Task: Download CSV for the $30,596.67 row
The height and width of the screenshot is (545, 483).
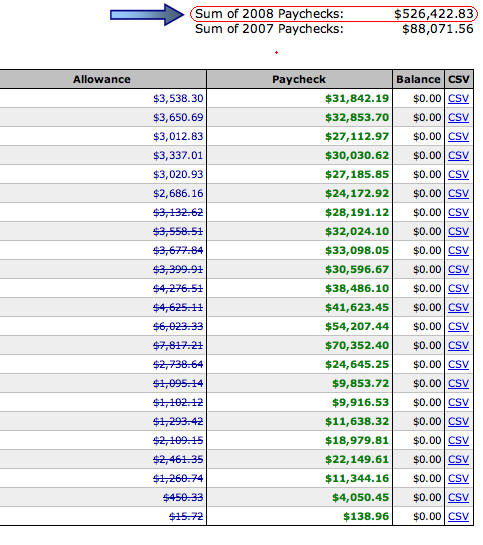Action: click(458, 270)
